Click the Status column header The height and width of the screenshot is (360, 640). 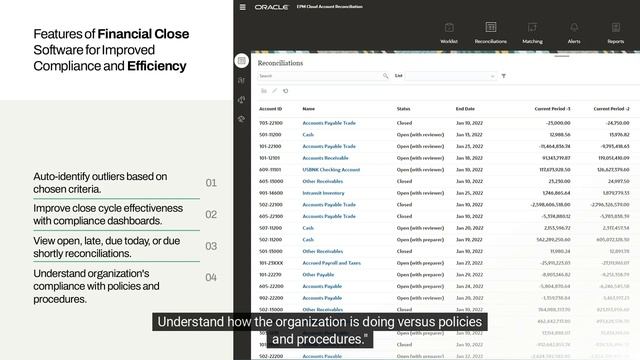coord(403,109)
